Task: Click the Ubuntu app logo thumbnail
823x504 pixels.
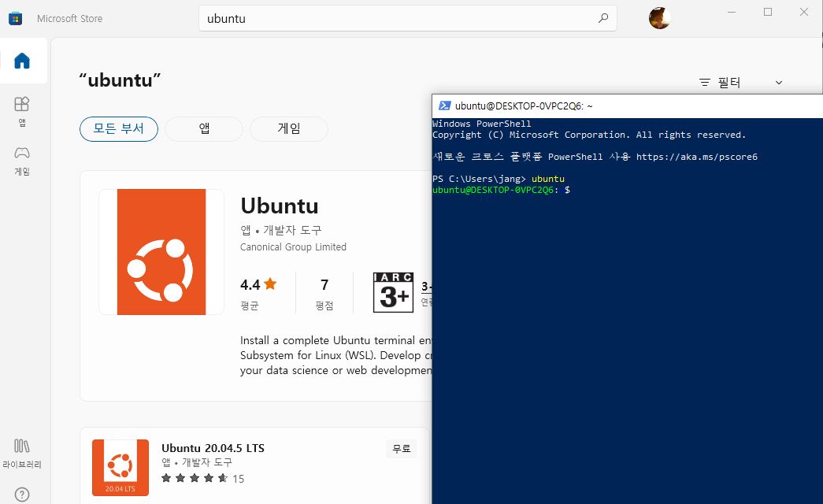Action: [161, 252]
